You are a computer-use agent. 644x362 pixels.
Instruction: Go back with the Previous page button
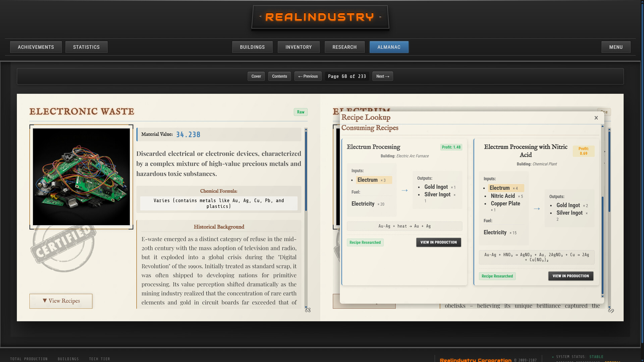pos(308,76)
